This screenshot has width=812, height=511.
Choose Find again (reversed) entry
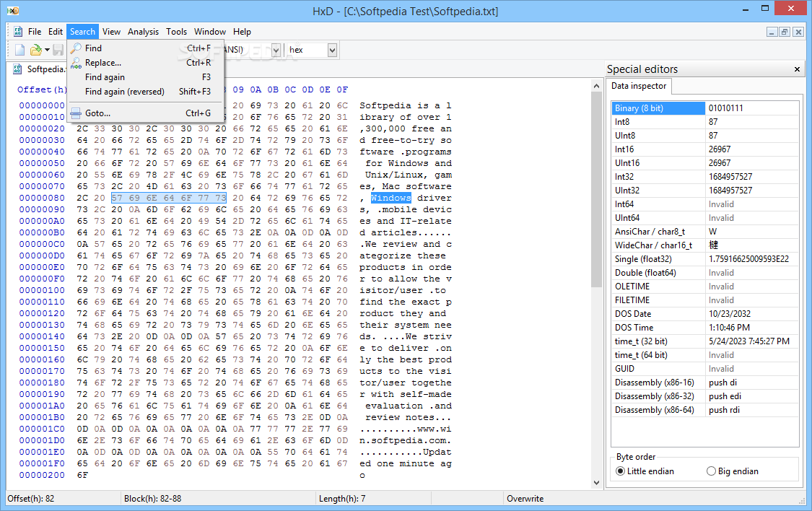click(x=146, y=92)
